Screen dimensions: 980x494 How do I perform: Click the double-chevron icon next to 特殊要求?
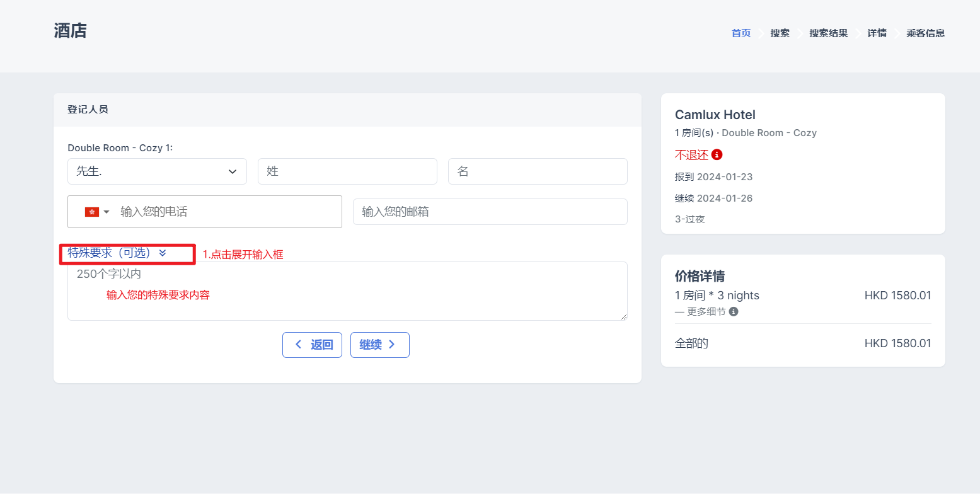point(163,253)
